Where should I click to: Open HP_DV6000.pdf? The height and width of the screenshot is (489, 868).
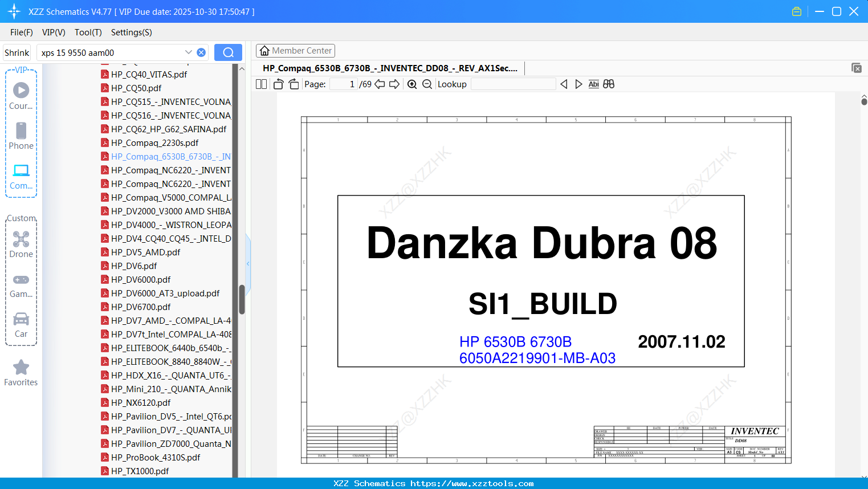tap(141, 280)
